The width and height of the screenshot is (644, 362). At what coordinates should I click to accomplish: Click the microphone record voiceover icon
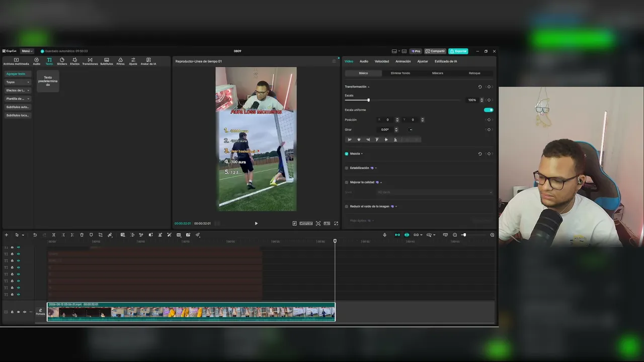click(x=385, y=235)
